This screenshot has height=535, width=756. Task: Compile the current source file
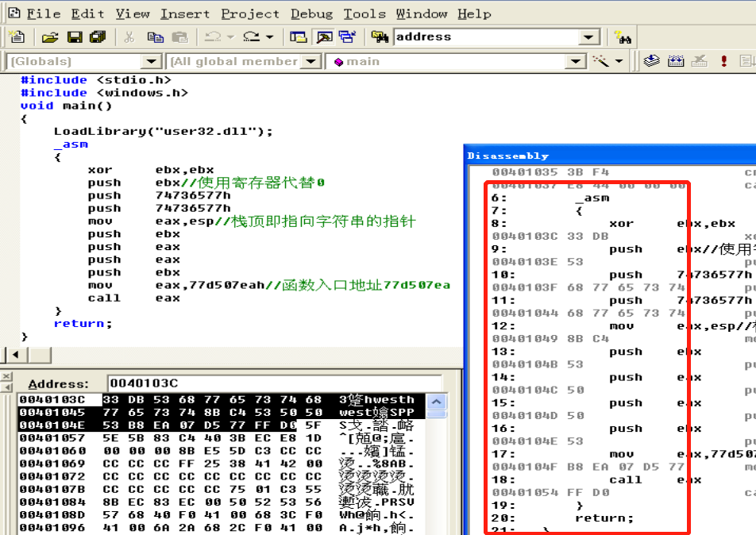pos(652,61)
